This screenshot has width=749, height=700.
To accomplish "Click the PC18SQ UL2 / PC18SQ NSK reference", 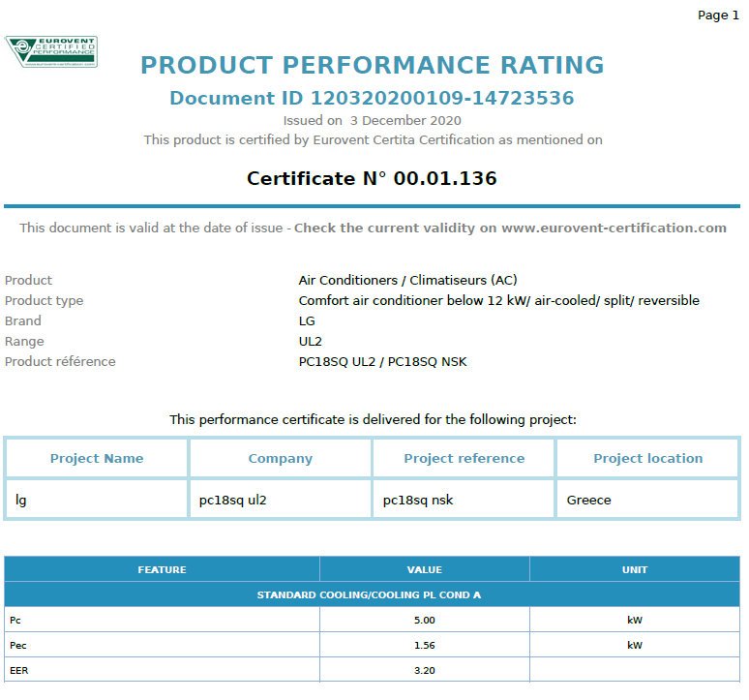I will [x=382, y=362].
